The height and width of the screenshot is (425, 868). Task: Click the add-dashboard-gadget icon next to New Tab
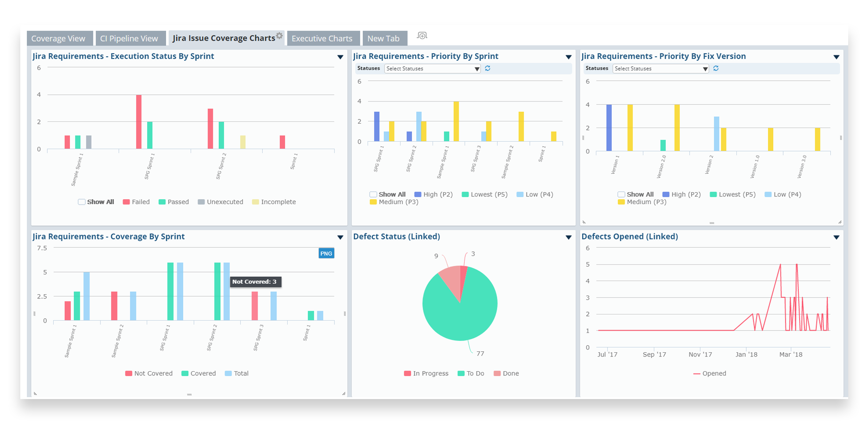[x=421, y=35]
